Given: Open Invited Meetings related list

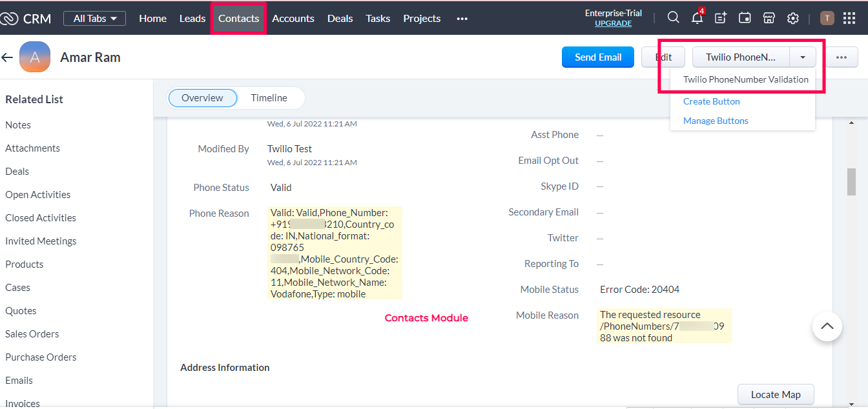Looking at the screenshot, I should pyautogui.click(x=41, y=241).
